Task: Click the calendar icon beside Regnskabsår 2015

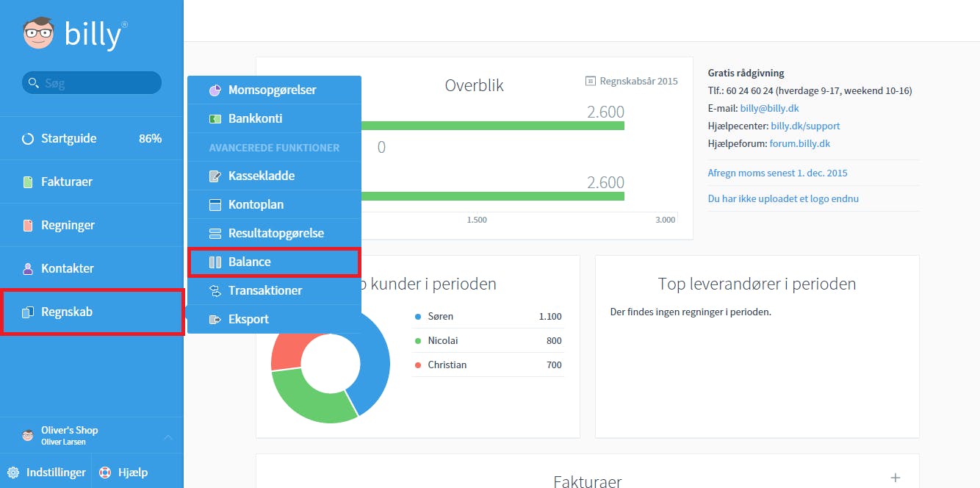Action: (x=590, y=81)
